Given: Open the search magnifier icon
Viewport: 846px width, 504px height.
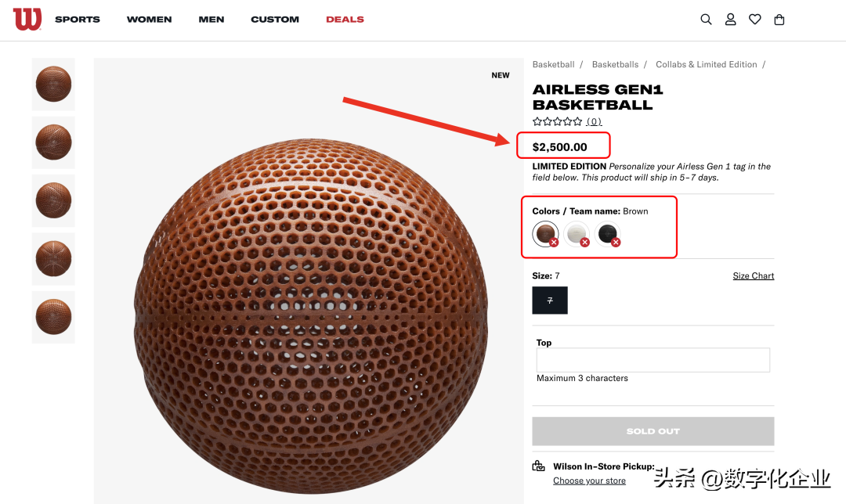Looking at the screenshot, I should coord(706,20).
